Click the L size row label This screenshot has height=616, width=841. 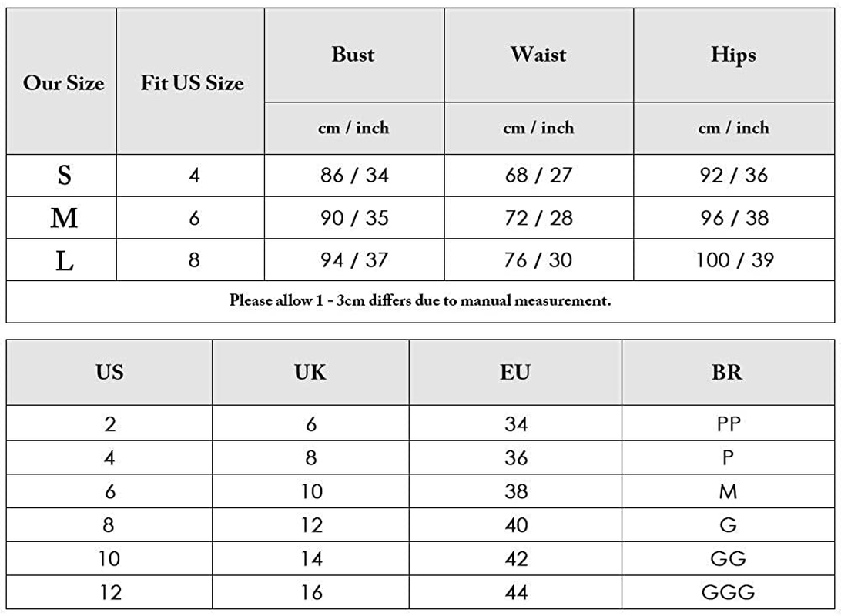(64, 260)
